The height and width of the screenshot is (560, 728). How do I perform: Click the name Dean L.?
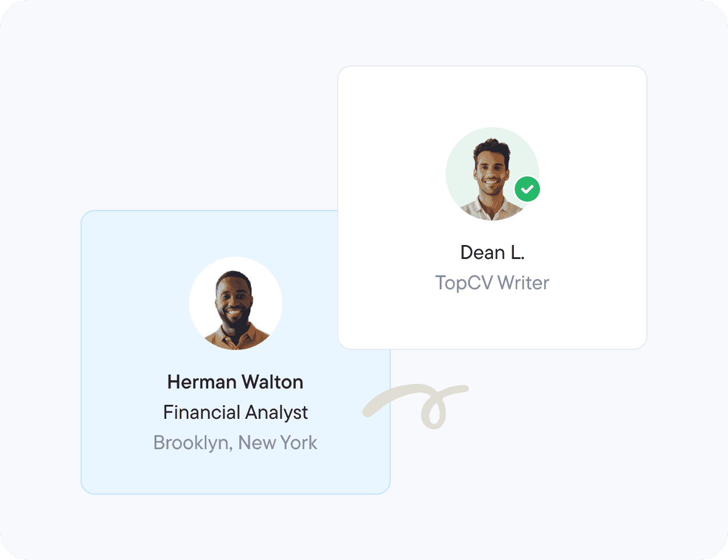coord(492,253)
